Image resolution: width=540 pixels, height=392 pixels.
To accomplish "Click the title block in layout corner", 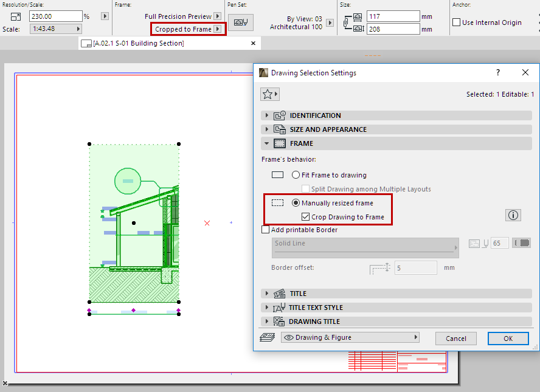I will pos(397,361).
